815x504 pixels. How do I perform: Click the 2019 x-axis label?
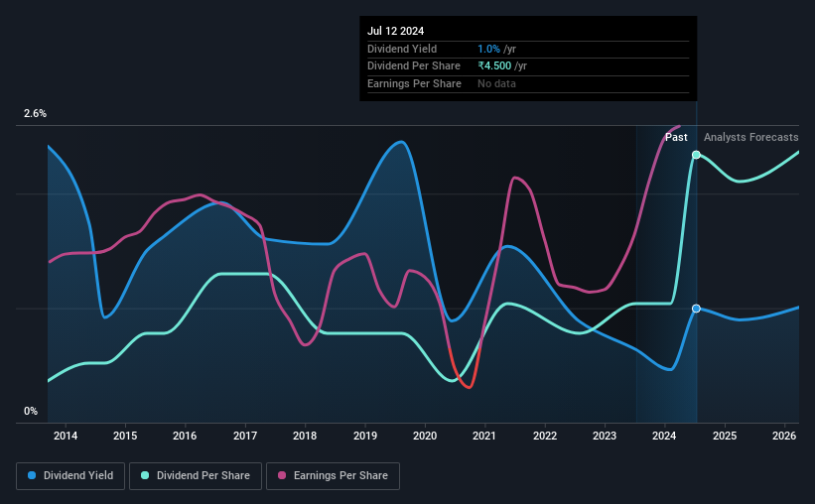coord(365,436)
